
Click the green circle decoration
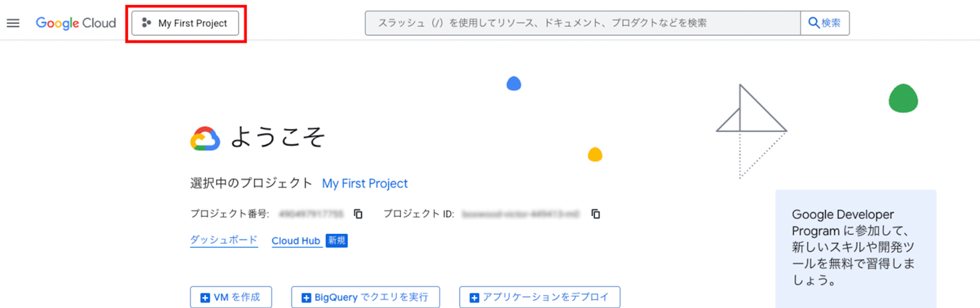tap(903, 98)
